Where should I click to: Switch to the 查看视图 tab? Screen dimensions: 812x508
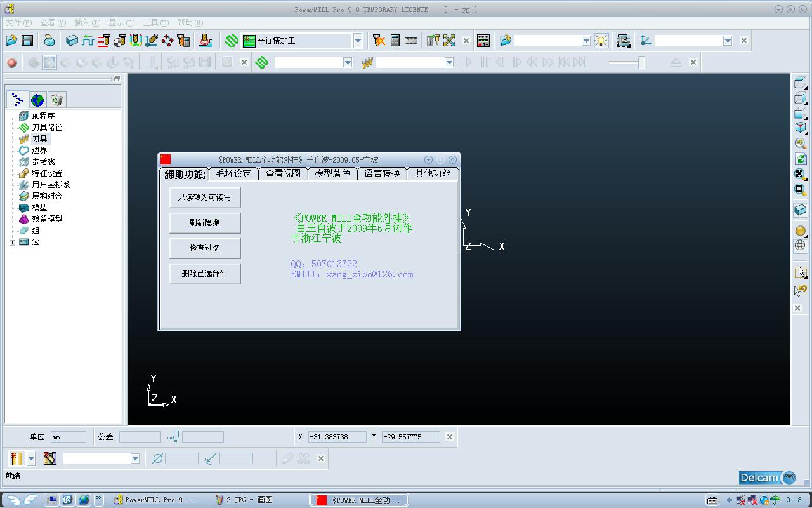pos(283,173)
